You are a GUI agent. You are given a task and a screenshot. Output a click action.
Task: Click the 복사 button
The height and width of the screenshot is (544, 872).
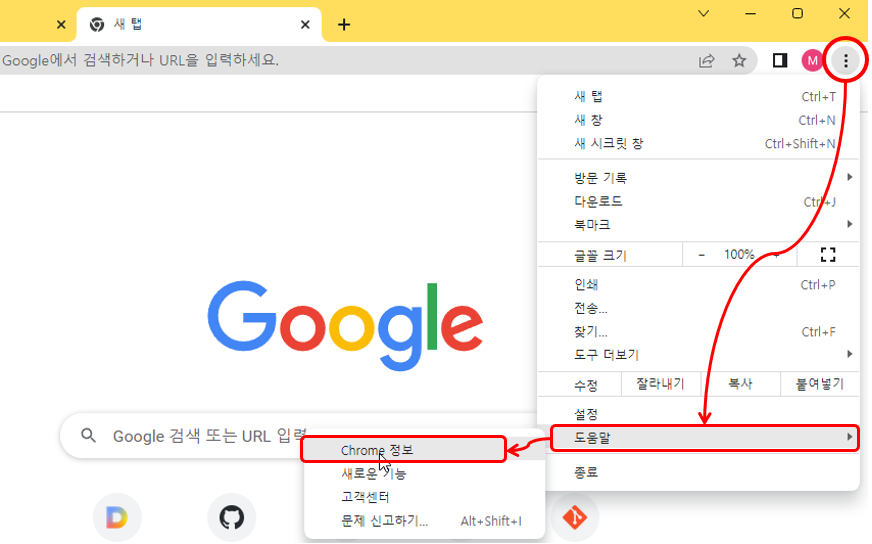coord(740,384)
